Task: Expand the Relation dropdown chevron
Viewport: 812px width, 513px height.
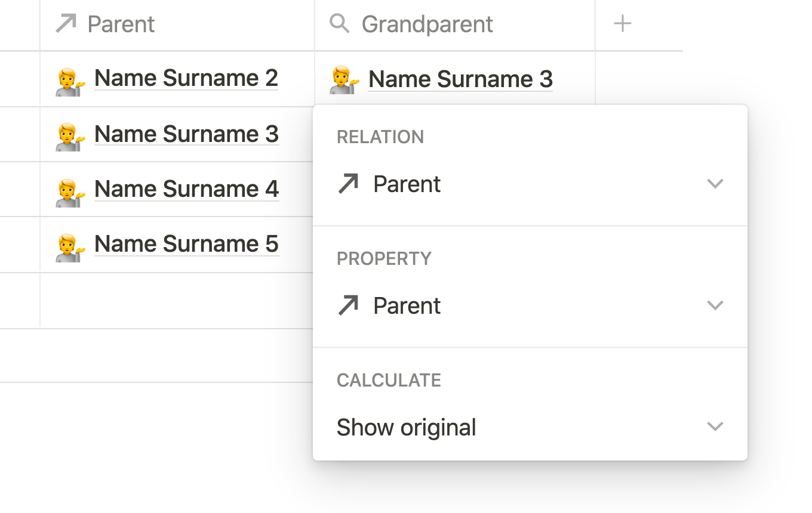Action: [715, 184]
